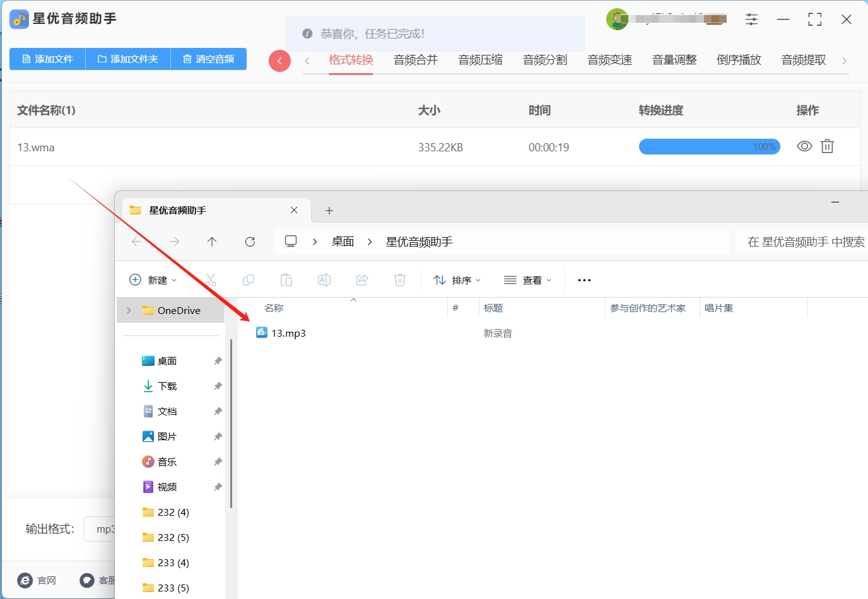
Task: Open 下载 in the navigation pane
Action: click(x=167, y=386)
